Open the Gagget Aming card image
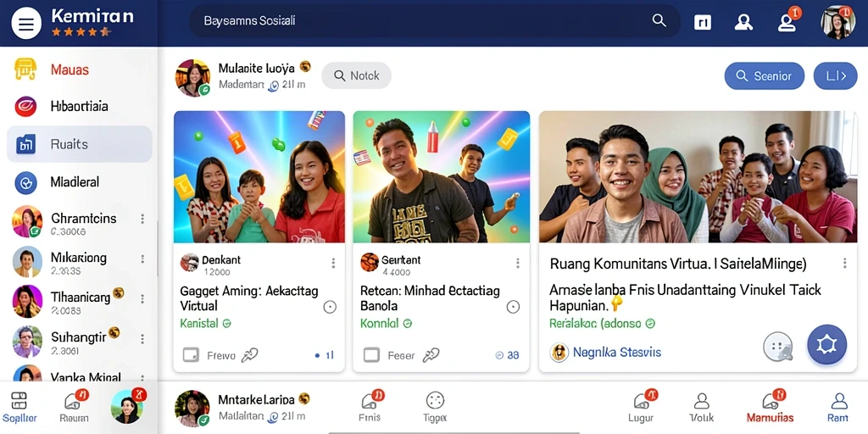Image resolution: width=868 pixels, height=434 pixels. [259, 176]
